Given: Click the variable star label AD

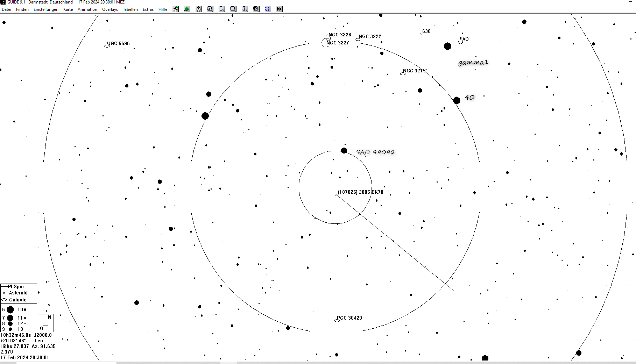Looking at the screenshot, I should coord(466,39).
